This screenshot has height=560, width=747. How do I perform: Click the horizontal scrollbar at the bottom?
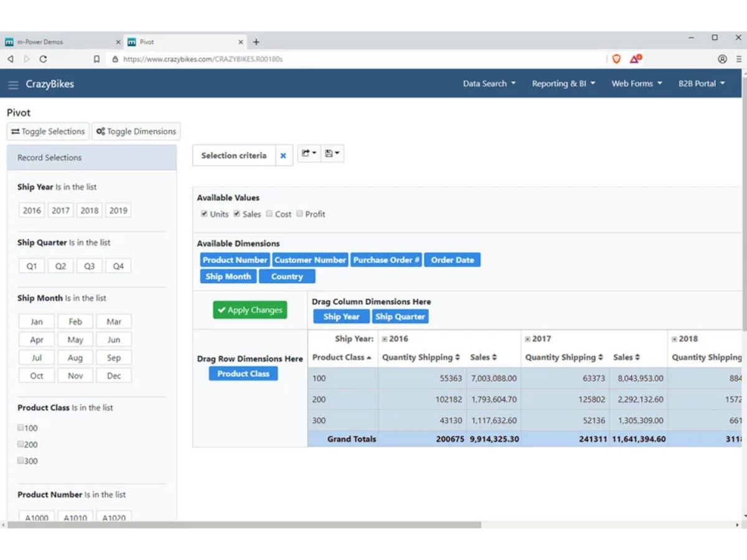click(x=244, y=525)
